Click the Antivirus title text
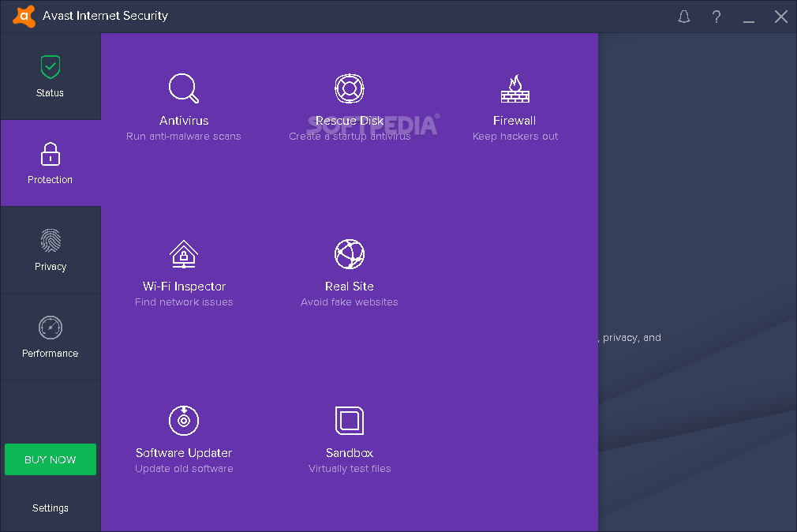 click(x=184, y=121)
